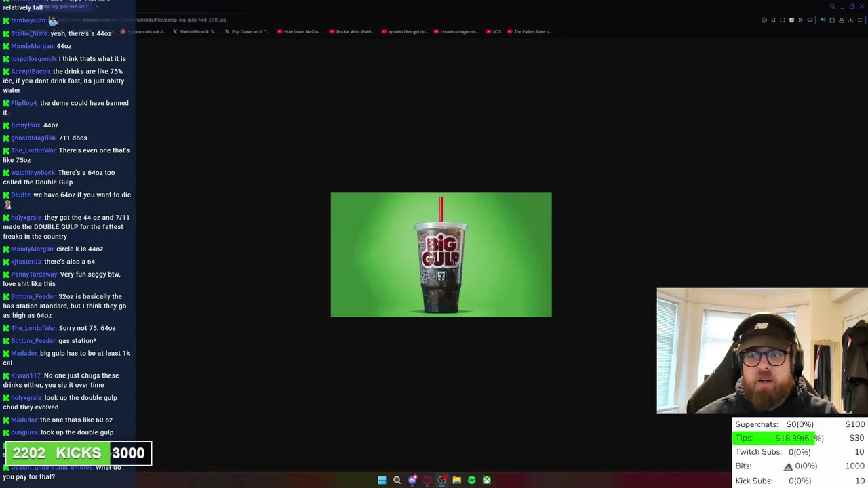This screenshot has width=868, height=488.
Task: Open 'The Fallen State o...' bookmark
Action: tap(530, 31)
